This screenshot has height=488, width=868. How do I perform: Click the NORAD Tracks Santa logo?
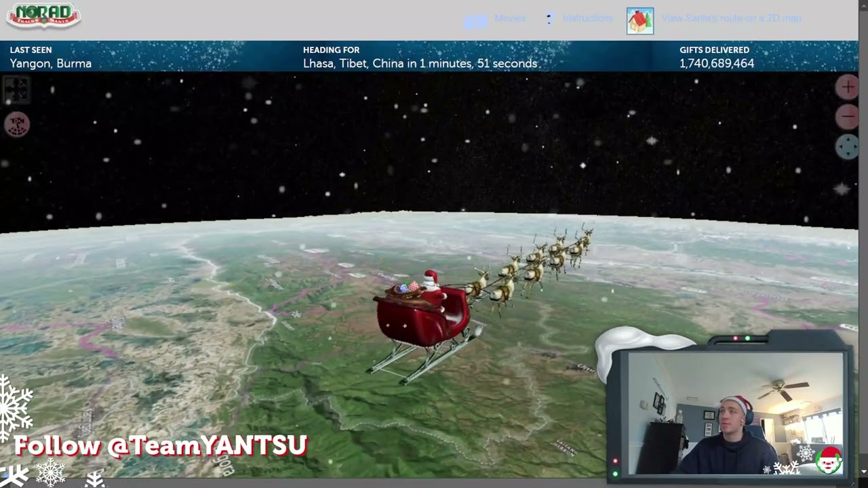43,16
